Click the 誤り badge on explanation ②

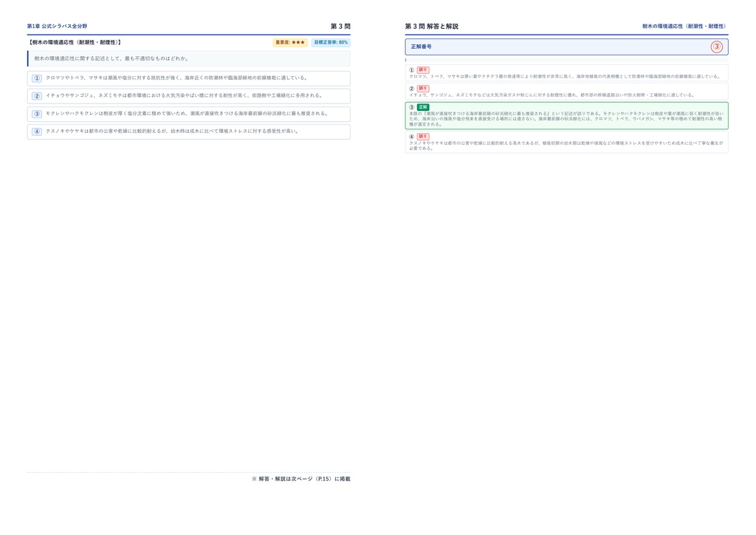point(423,88)
